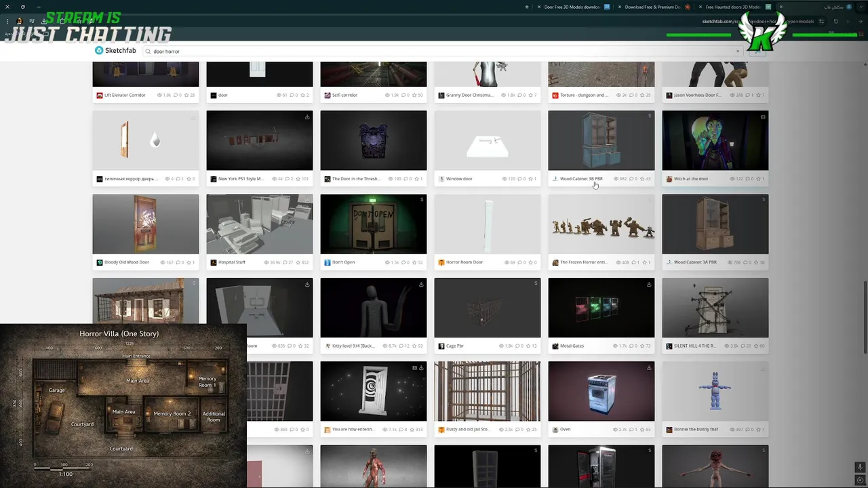Viewport: 868px width, 488px height.
Task: Open author avatar of 'Cage Pbr'
Action: (441, 346)
